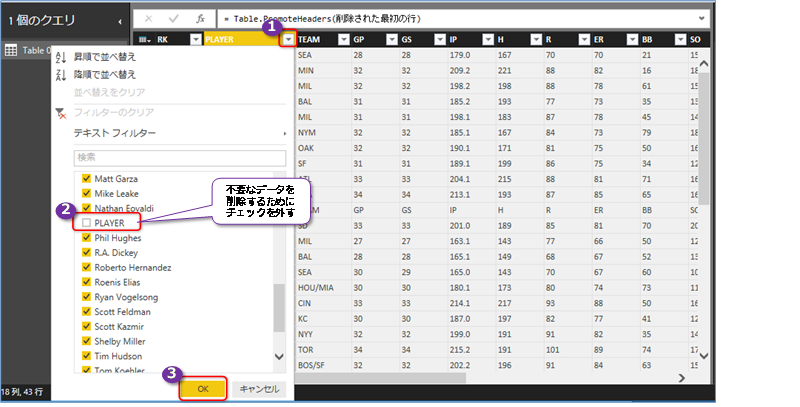Collapse the queries pane arrow
The height and width of the screenshot is (407, 800).
point(120,21)
